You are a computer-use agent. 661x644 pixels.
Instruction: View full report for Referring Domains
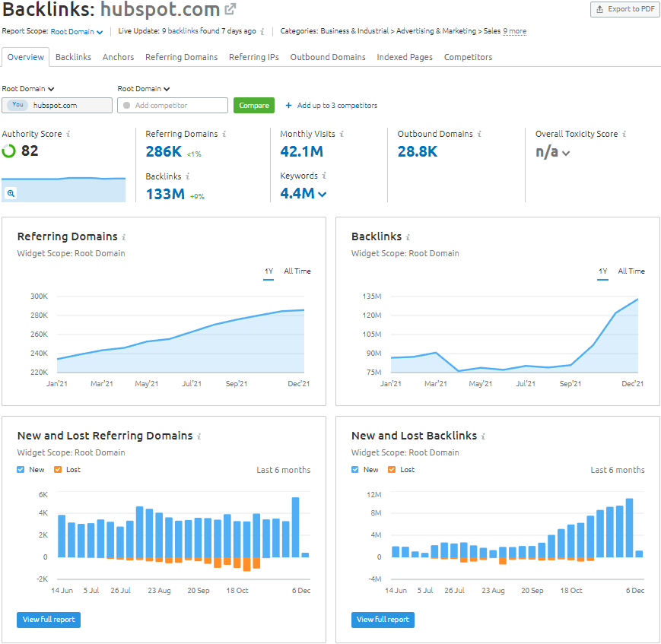[49, 620]
